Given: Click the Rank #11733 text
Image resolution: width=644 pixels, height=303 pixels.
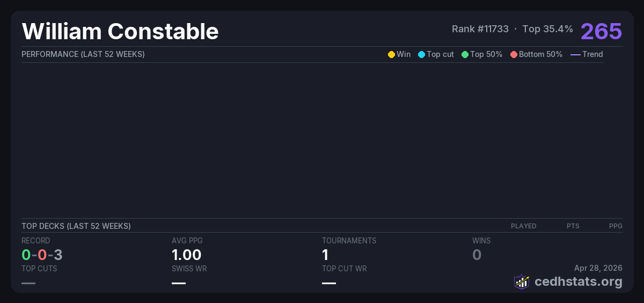Looking at the screenshot, I should 480,29.
